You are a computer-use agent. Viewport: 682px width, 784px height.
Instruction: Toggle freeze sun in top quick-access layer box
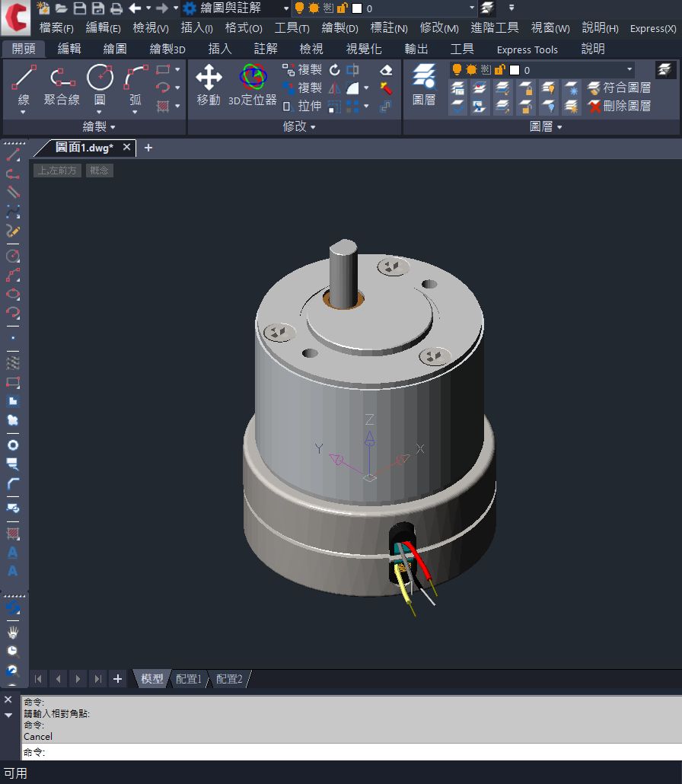[x=314, y=8]
